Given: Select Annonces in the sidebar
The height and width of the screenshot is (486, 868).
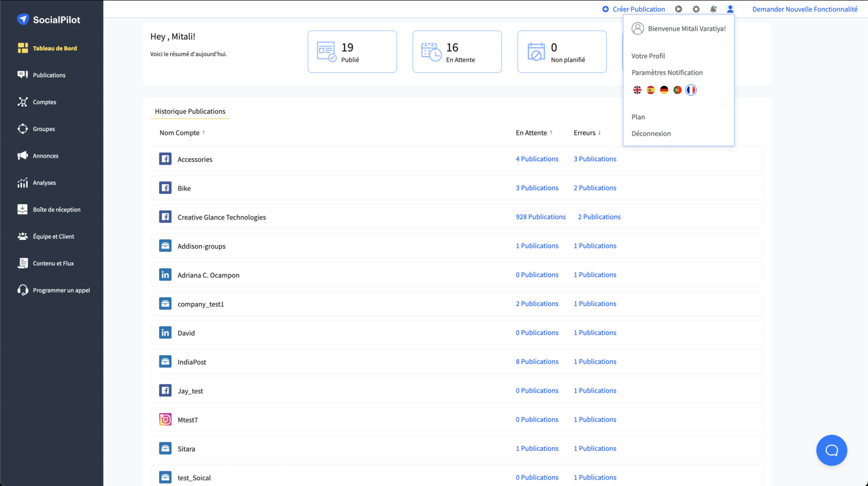Looking at the screenshot, I should tap(46, 155).
